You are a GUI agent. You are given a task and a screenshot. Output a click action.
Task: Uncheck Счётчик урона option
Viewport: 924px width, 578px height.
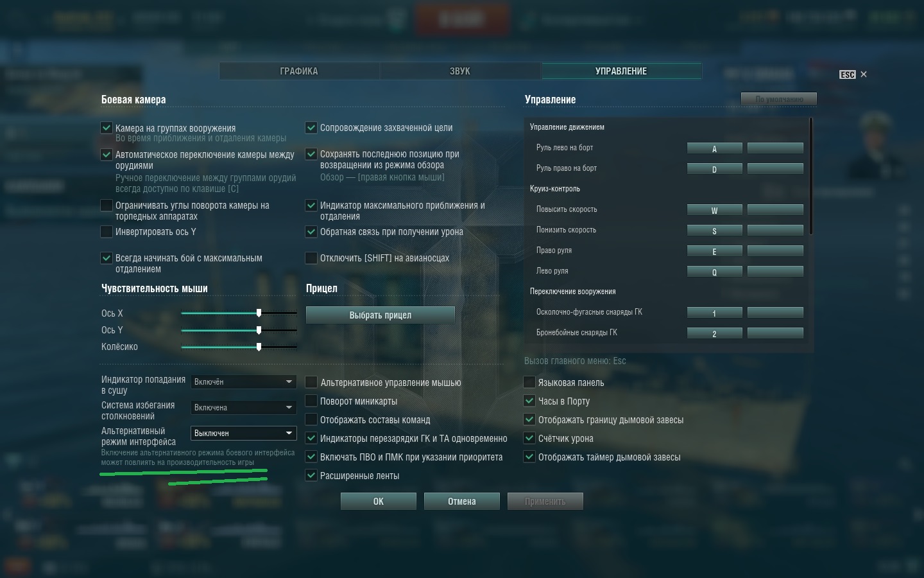coord(529,438)
